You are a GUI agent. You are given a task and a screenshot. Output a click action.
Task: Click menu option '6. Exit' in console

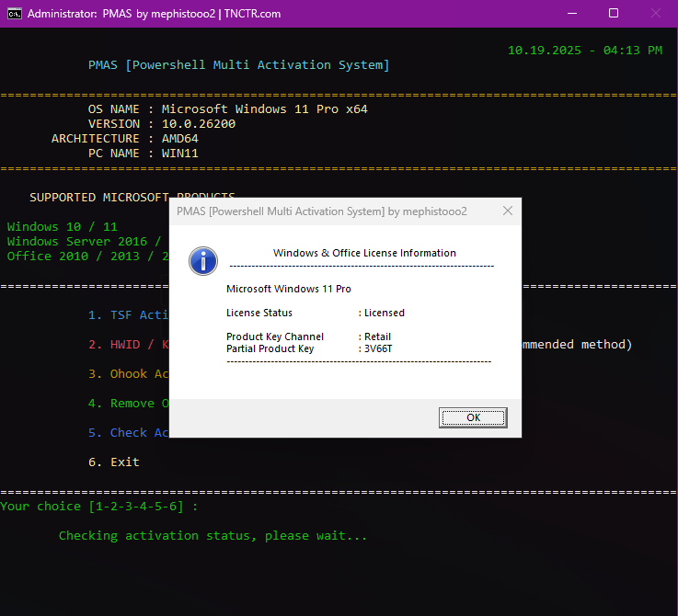[114, 462]
